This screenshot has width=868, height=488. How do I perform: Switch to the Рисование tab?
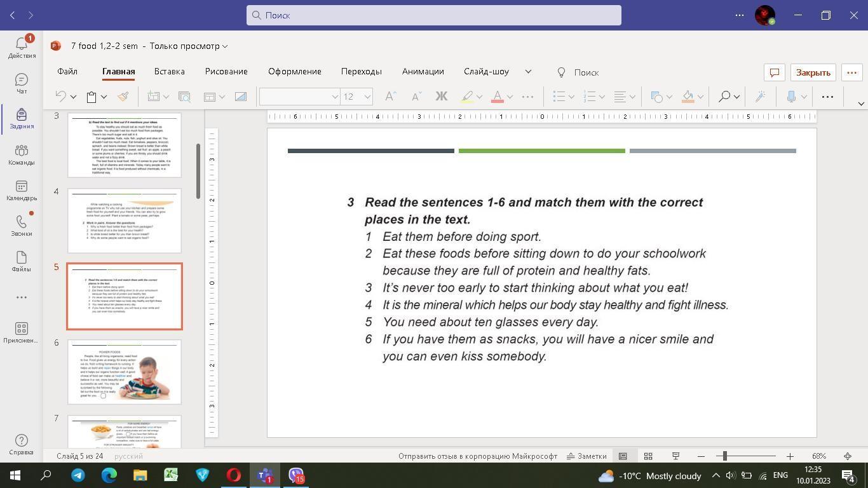click(x=226, y=72)
